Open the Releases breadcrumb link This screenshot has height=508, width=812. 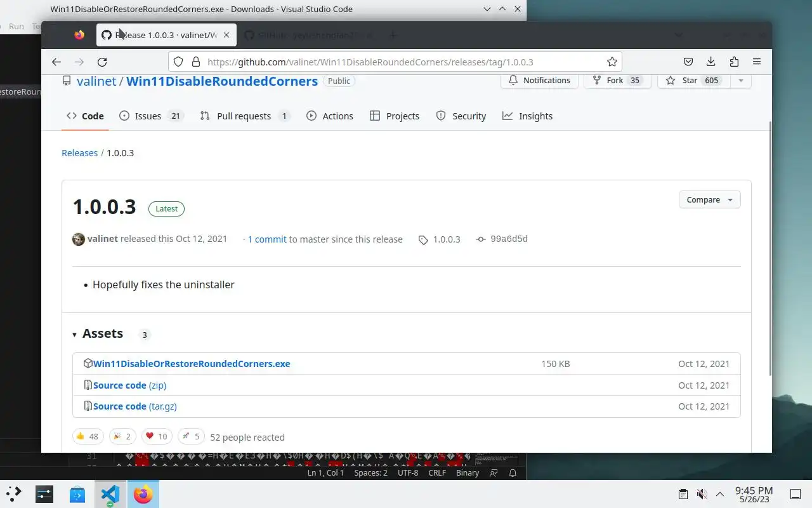79,153
